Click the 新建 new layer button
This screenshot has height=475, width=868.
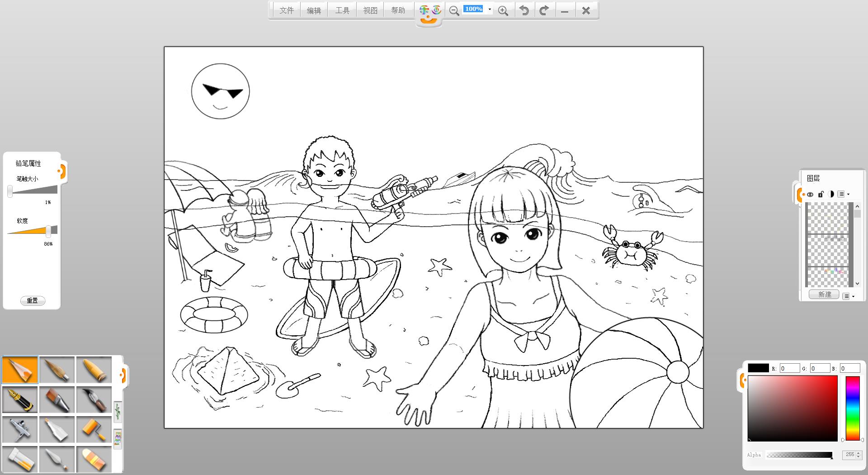pyautogui.click(x=824, y=294)
